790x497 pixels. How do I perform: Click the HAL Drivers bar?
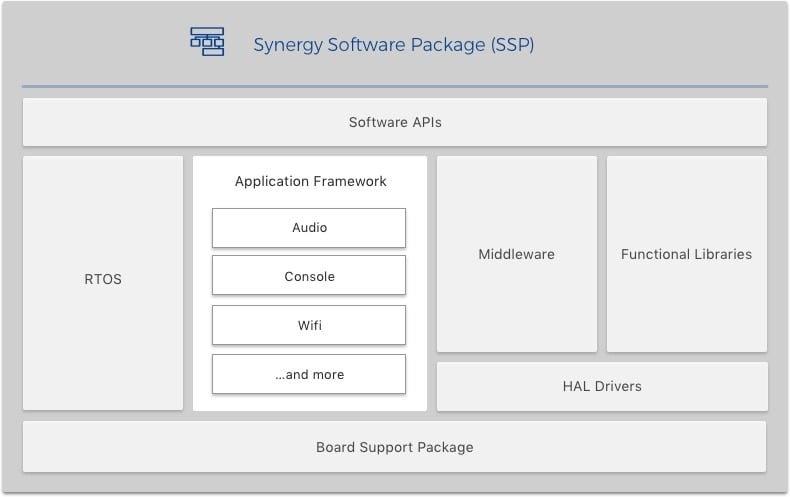coord(602,386)
